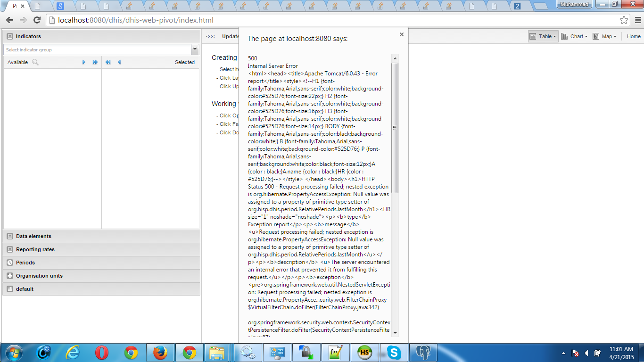Open a new browser tab
644x362 pixels.
541,6
